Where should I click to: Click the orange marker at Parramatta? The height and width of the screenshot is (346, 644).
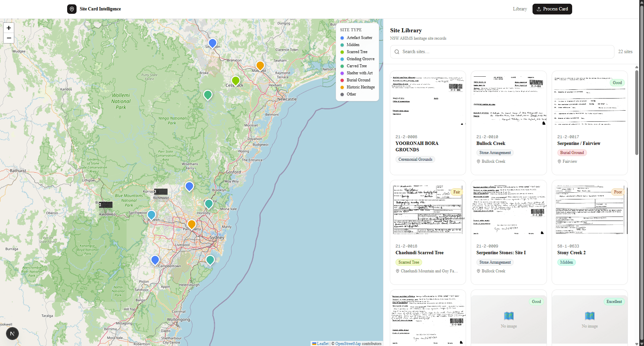(x=191, y=224)
